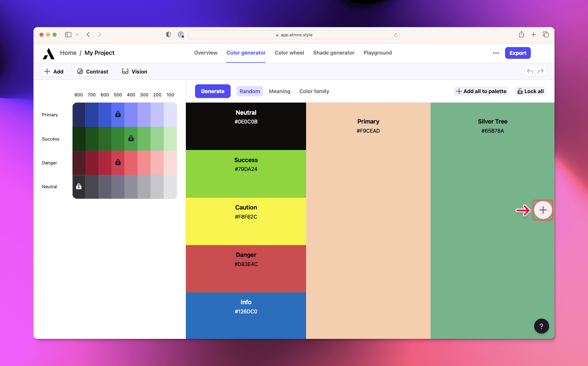Image resolution: width=588 pixels, height=366 pixels.
Task: Unlock the Primary 500 shade
Action: [x=118, y=114]
